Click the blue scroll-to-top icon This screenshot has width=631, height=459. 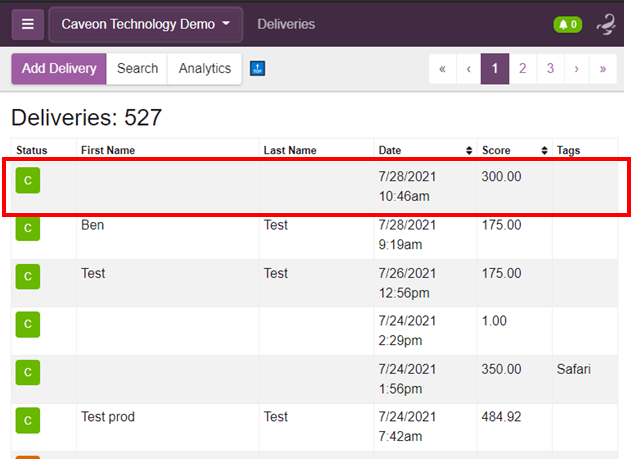pos(258,68)
